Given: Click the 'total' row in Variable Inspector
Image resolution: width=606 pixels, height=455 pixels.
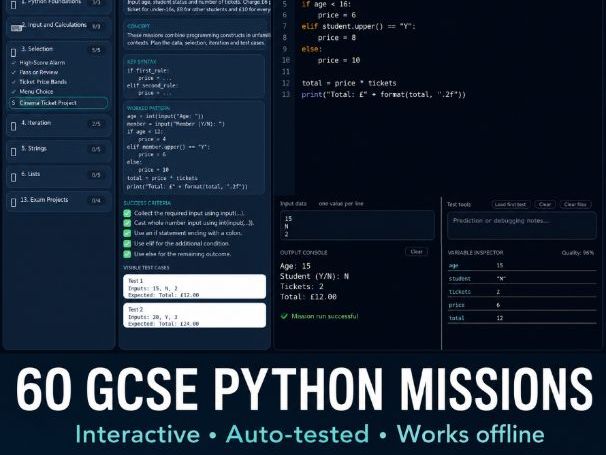Looking at the screenshot, I should coord(522,318).
